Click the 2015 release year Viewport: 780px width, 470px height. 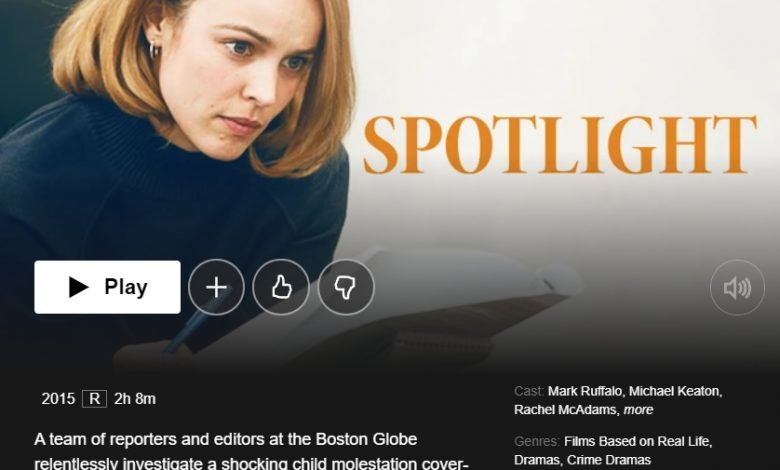[58, 399]
